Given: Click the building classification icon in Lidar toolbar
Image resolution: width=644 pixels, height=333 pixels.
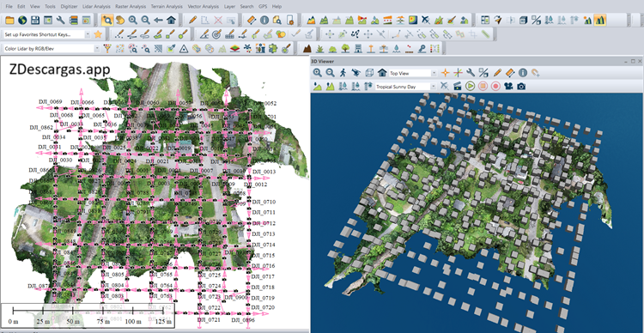Looking at the screenshot, I should pyautogui.click(x=358, y=48).
